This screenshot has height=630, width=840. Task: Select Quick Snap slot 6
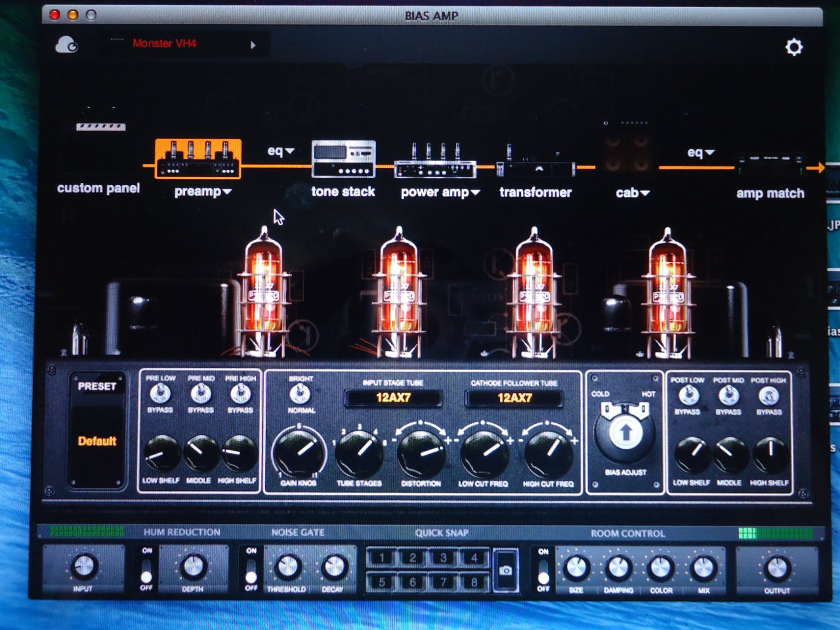click(413, 581)
